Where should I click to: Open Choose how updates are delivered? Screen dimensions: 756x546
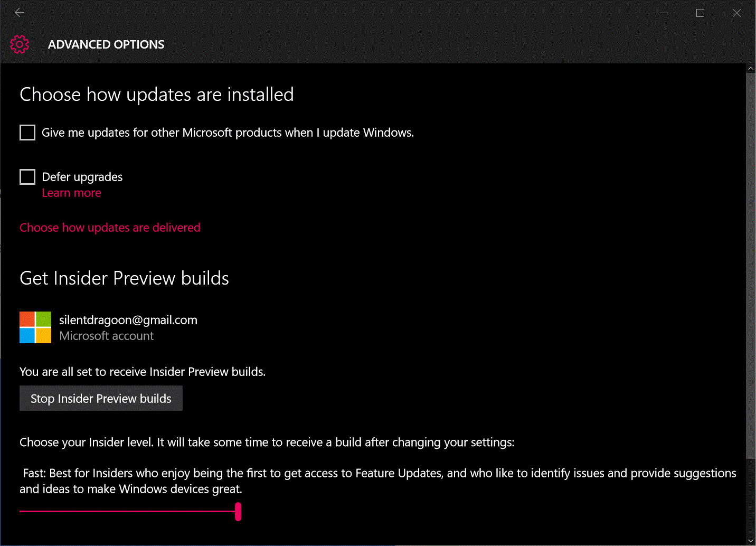coord(110,228)
